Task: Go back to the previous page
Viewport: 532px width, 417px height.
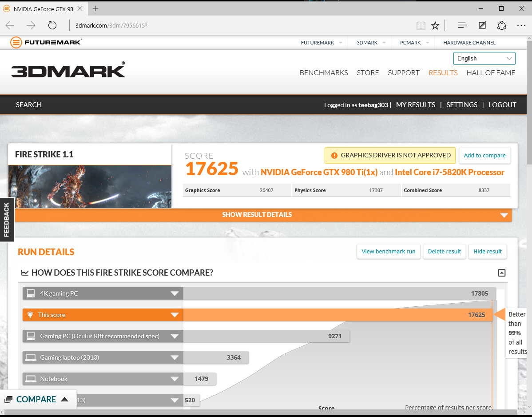Action: pos(10,25)
